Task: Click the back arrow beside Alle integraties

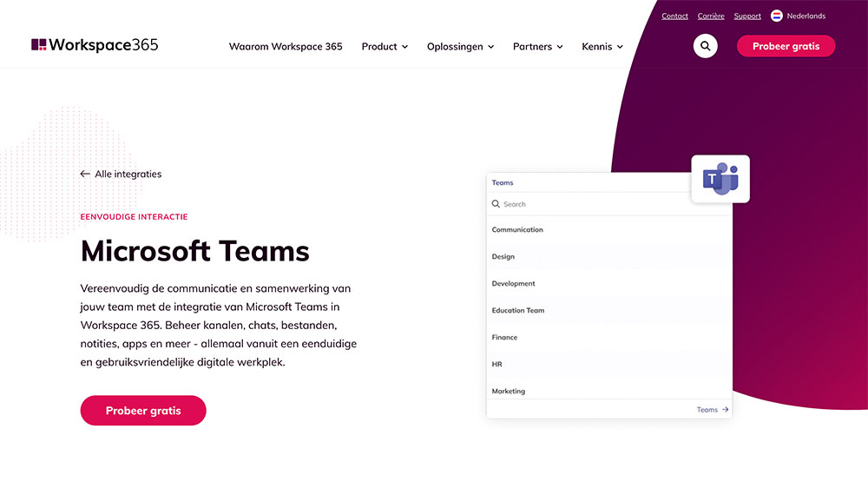Action: pyautogui.click(x=85, y=174)
